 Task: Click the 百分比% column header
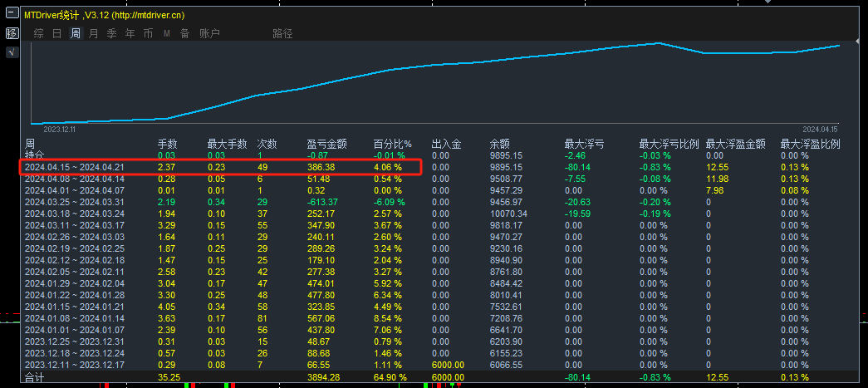pos(393,145)
